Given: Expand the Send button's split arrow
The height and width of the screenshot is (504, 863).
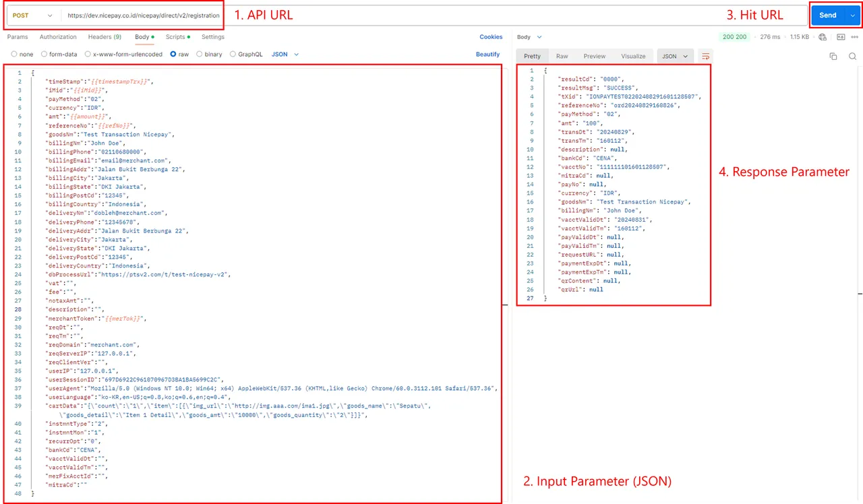Looking at the screenshot, I should (852, 15).
